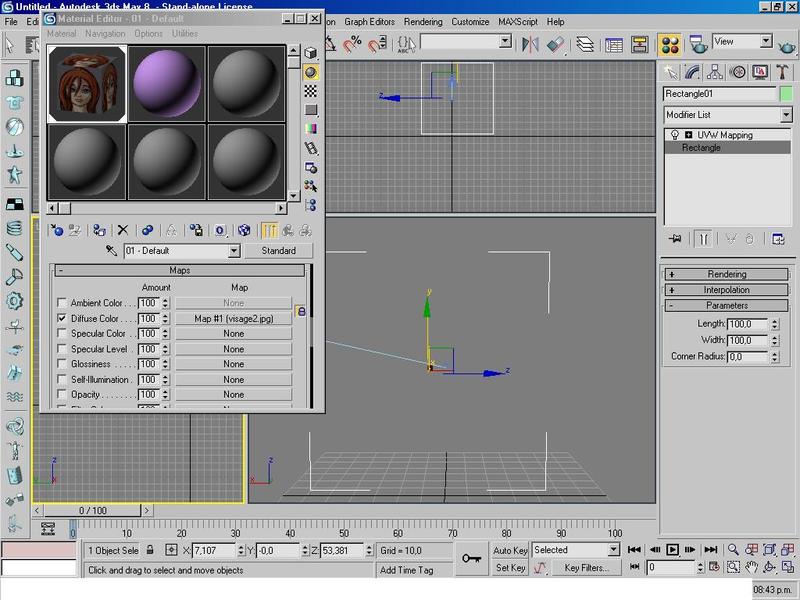Open the MAXScript menu
The image size is (800, 600).
518,22
